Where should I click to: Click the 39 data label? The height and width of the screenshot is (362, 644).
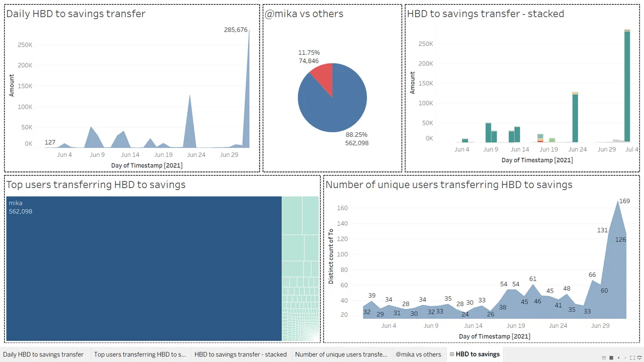[372, 296]
